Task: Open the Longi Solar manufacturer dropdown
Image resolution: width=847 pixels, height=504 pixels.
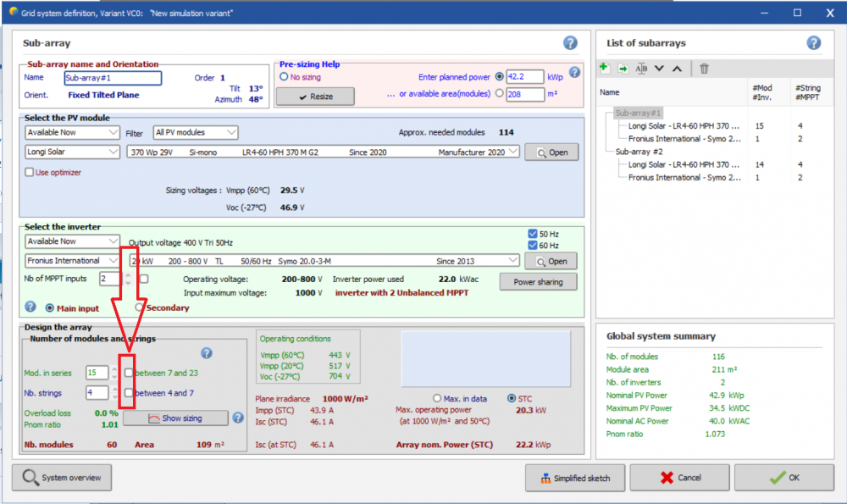Action: [x=72, y=152]
